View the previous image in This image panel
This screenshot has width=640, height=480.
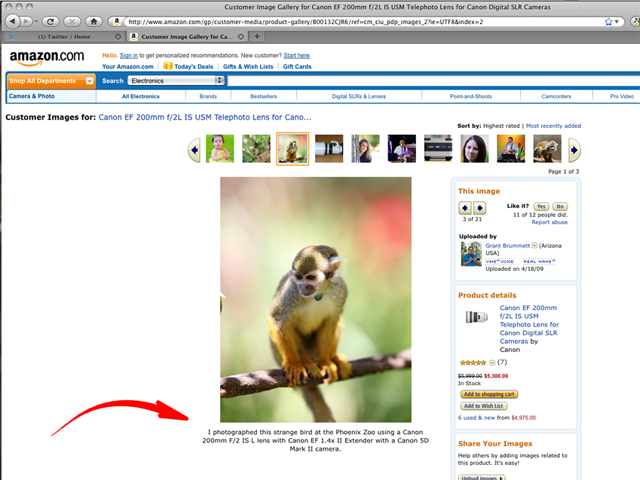pyautogui.click(x=465, y=208)
